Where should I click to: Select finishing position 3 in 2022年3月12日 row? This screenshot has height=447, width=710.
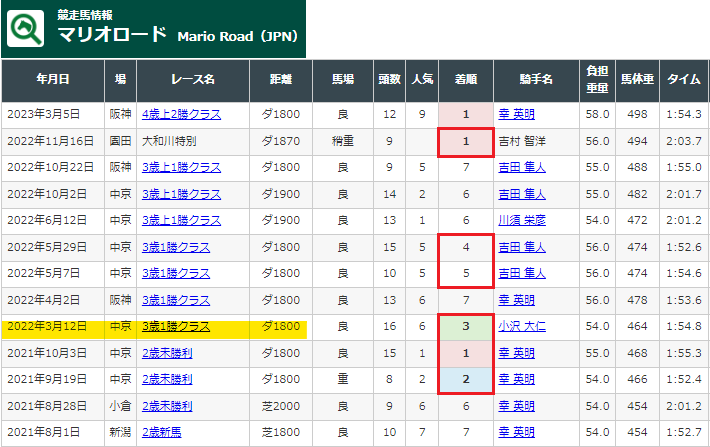pos(466,327)
